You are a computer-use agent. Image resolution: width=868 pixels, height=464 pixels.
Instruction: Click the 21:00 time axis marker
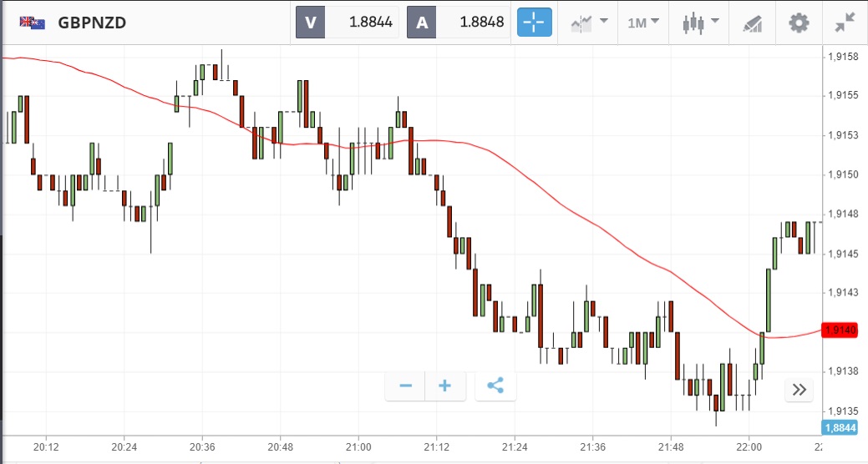358,447
